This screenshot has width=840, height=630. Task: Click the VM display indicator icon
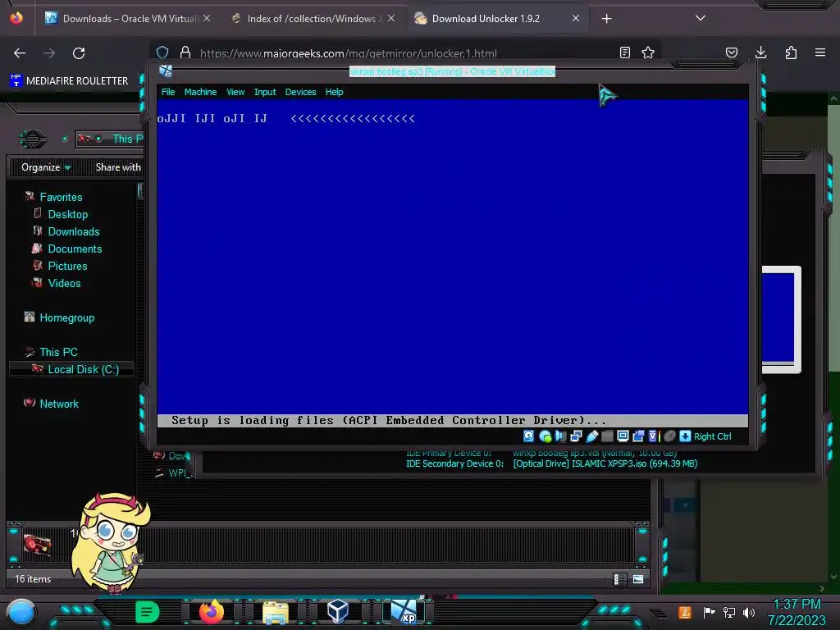click(623, 436)
